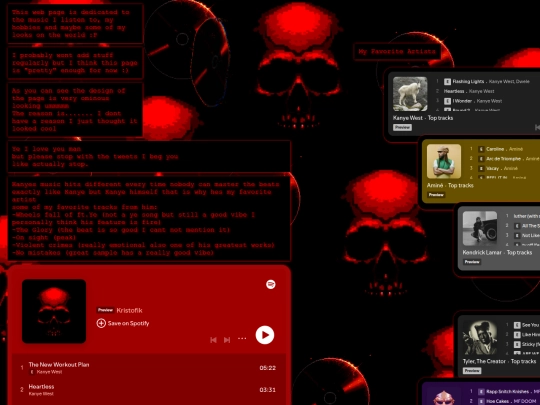Viewport: 540px width, 405px height.
Task: Click Preview badge on Kanye West card
Action: [402, 127]
